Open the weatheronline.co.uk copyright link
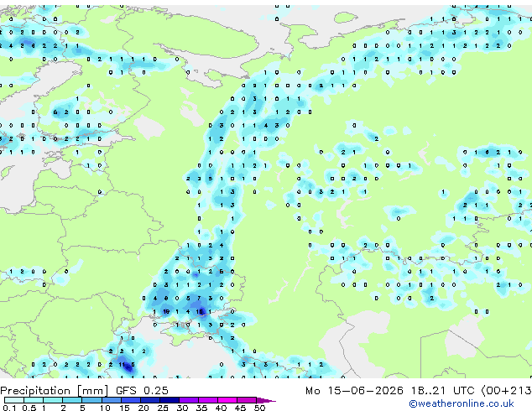This screenshot has height=411, width=532. click(x=461, y=403)
